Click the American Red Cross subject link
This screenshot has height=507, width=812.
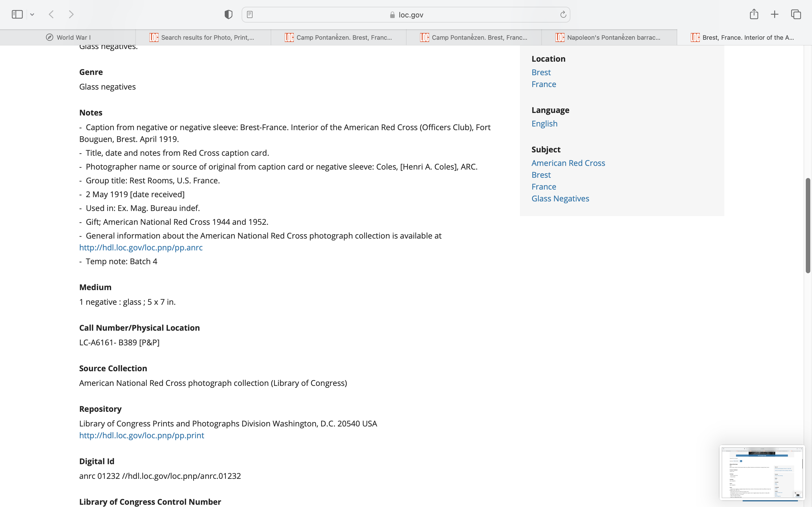[568, 163]
